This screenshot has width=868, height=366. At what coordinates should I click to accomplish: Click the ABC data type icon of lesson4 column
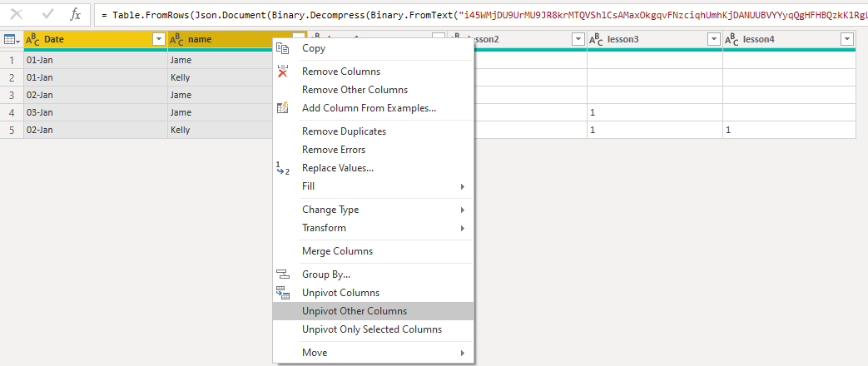[x=732, y=39]
